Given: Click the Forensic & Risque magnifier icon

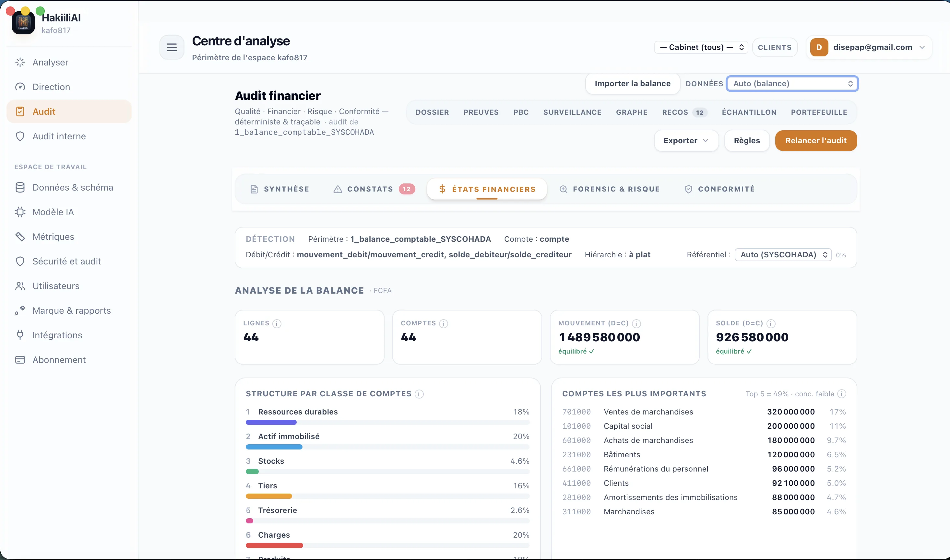Looking at the screenshot, I should click(563, 189).
